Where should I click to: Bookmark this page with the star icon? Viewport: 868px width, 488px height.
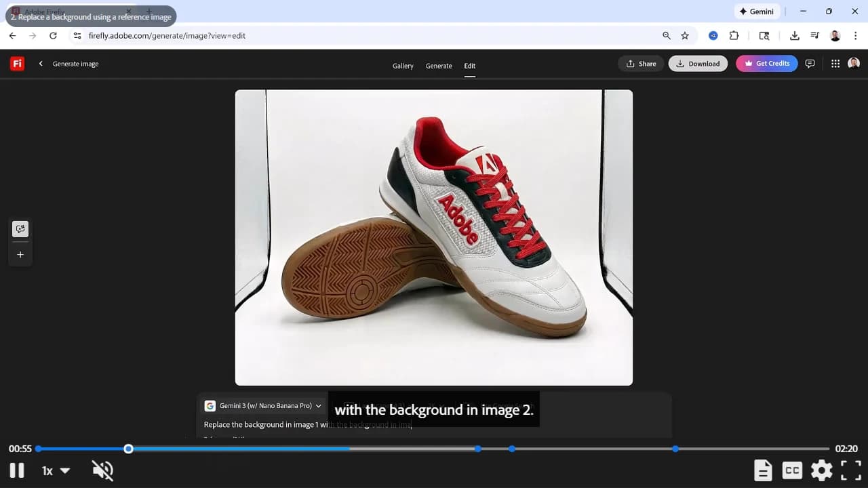(x=685, y=36)
